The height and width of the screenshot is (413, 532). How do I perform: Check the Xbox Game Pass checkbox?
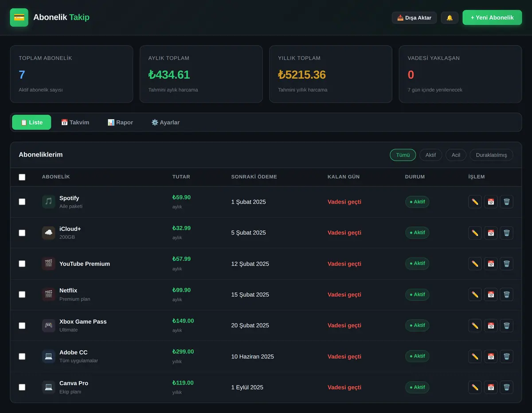tap(22, 326)
